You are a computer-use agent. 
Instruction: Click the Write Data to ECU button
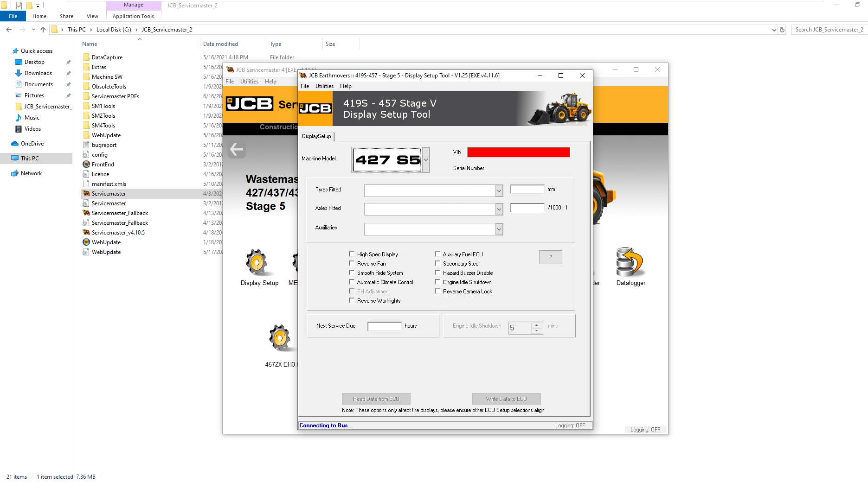click(506, 399)
